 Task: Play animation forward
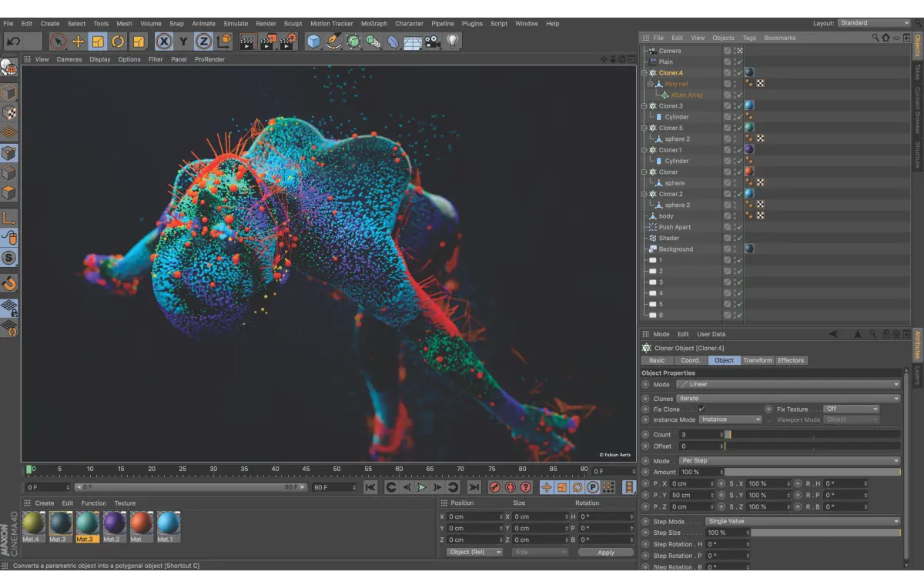pos(422,487)
